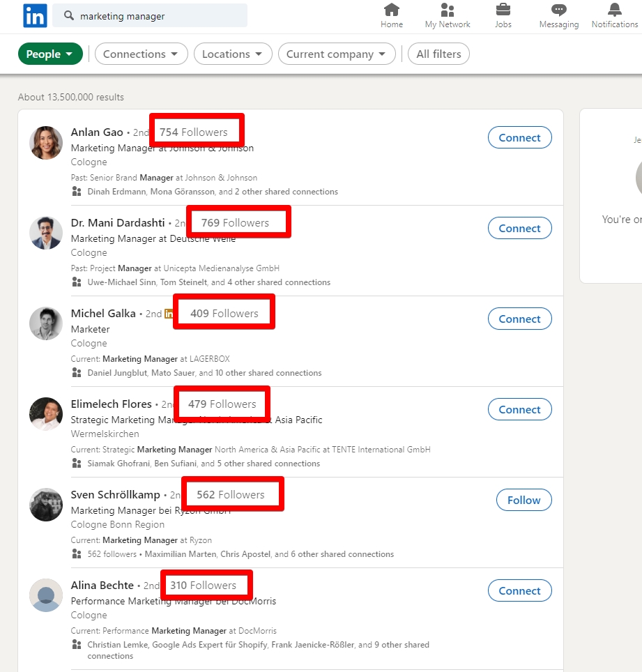Image resolution: width=642 pixels, height=672 pixels.
Task: Connect with Alina Bechte
Action: pos(519,590)
